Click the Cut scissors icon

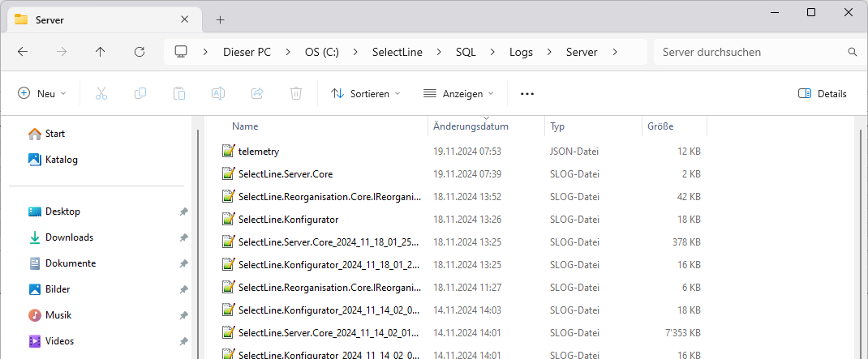pos(101,93)
